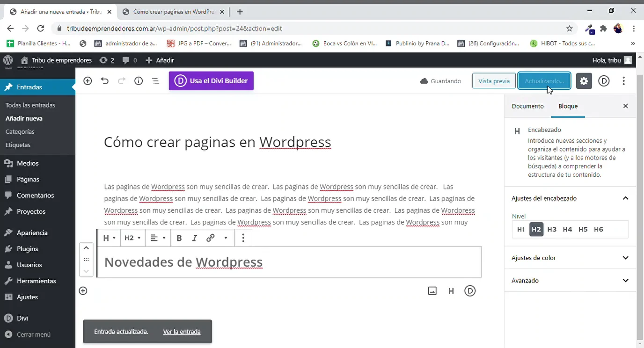Insert Divi block shortcut icon
Screen dimensions: 644x348
(x=470, y=291)
